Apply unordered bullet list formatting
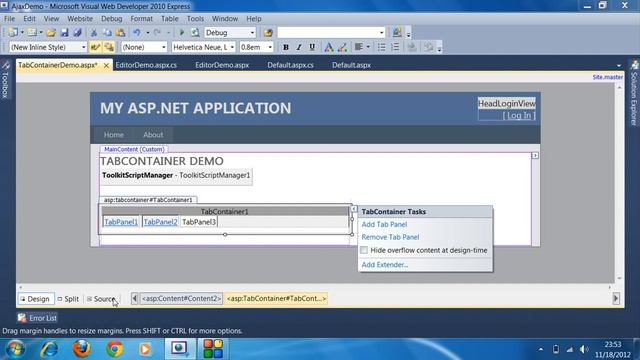 (x=381, y=47)
